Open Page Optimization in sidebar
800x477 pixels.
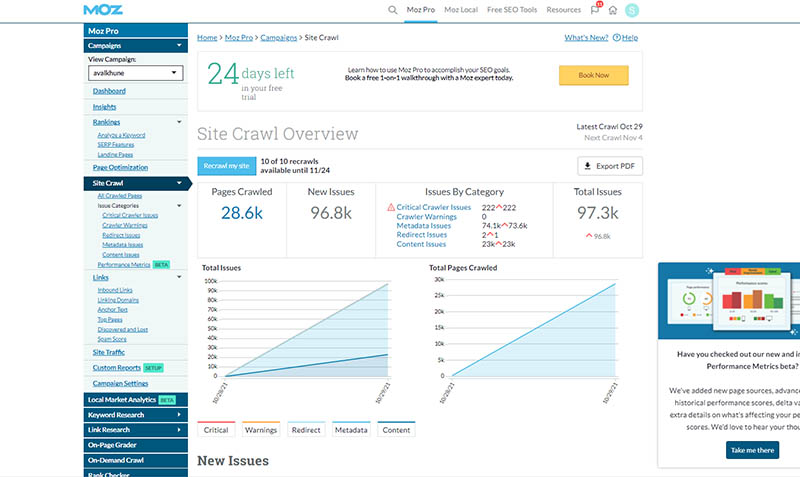click(x=120, y=167)
